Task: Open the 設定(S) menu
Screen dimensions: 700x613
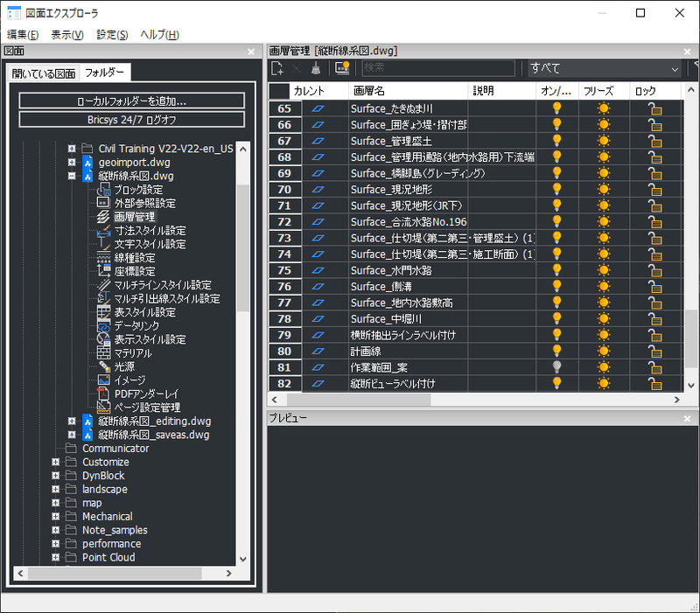Action: tap(112, 34)
